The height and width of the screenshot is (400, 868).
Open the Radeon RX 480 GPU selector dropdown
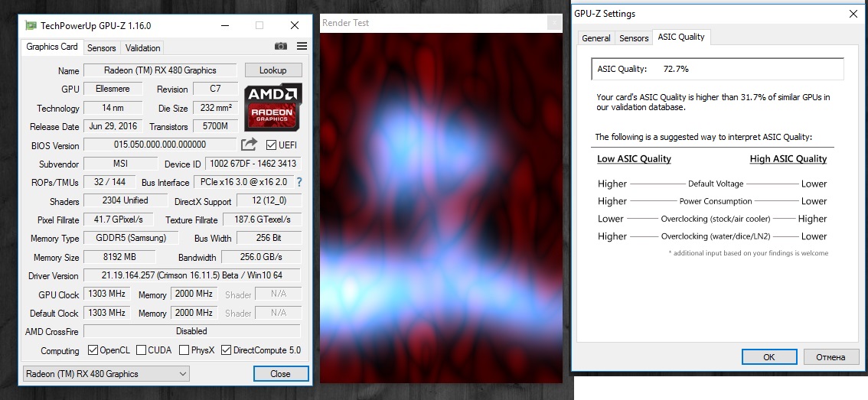(x=106, y=374)
